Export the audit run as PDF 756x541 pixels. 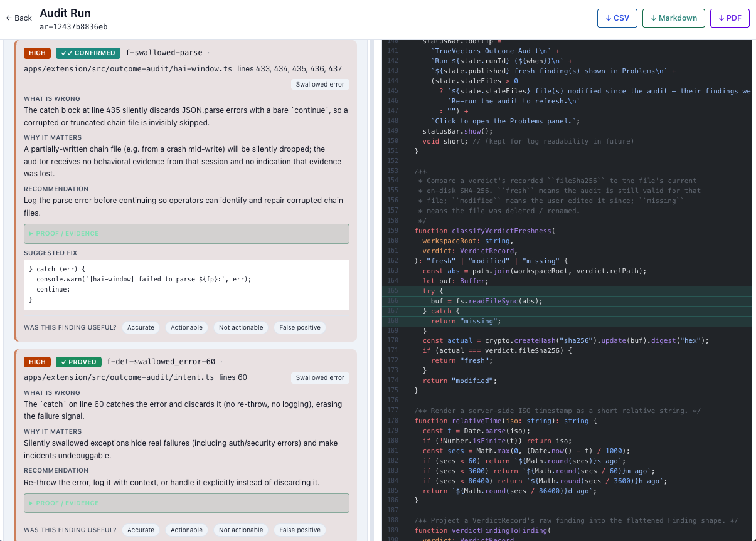(x=730, y=18)
